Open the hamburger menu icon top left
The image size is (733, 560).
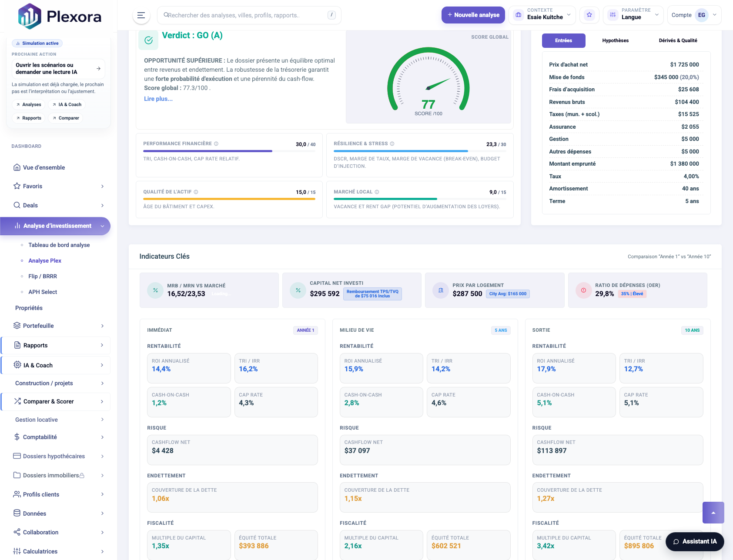(141, 15)
